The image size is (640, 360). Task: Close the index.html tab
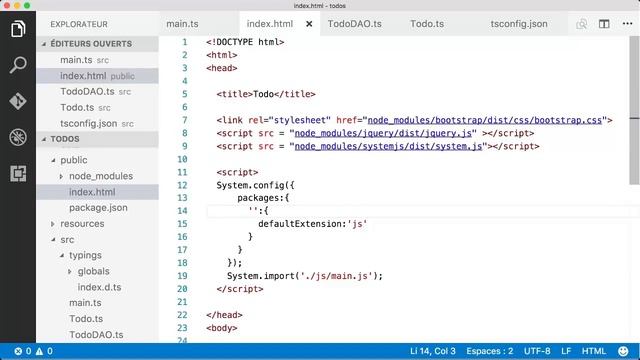(309, 24)
